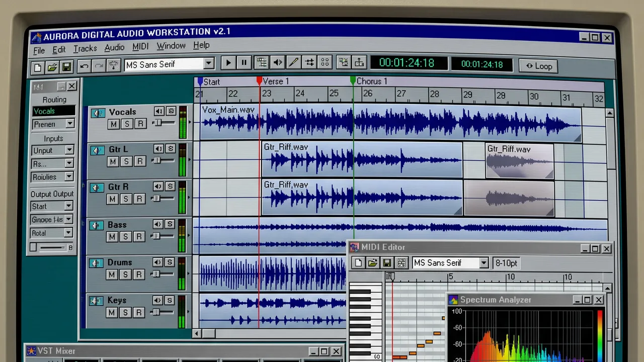Open the Rotal output dropdown

[68, 233]
